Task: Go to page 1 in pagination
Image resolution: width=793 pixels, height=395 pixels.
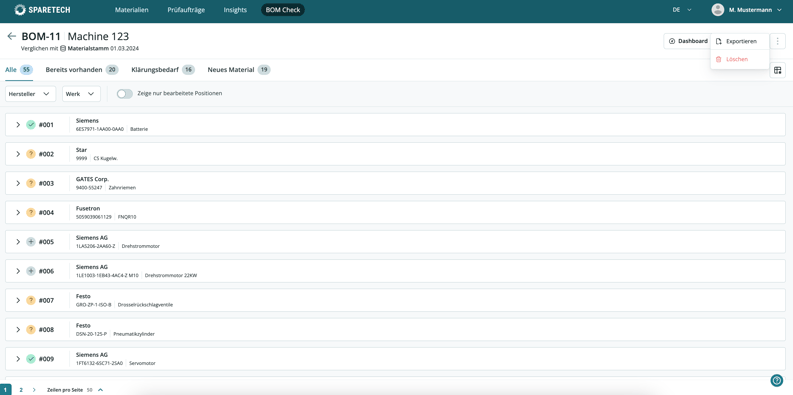Action: tap(6, 390)
